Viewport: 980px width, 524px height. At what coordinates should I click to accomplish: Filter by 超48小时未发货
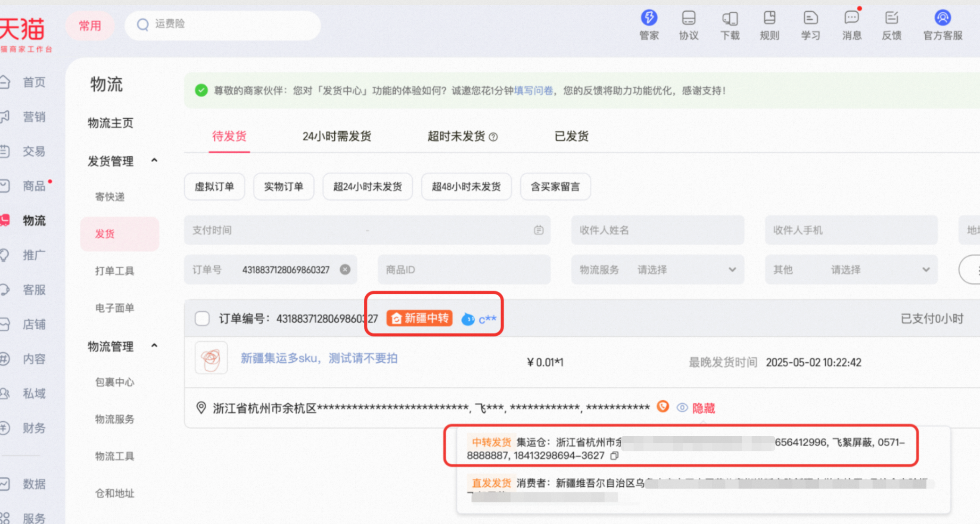pos(466,187)
